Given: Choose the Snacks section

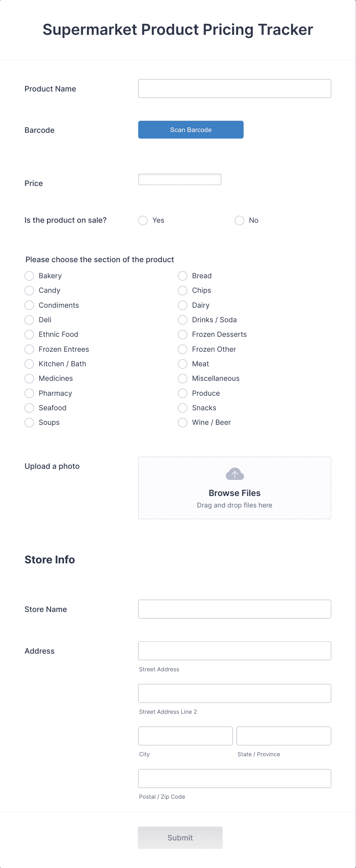Looking at the screenshot, I should click(x=183, y=408).
